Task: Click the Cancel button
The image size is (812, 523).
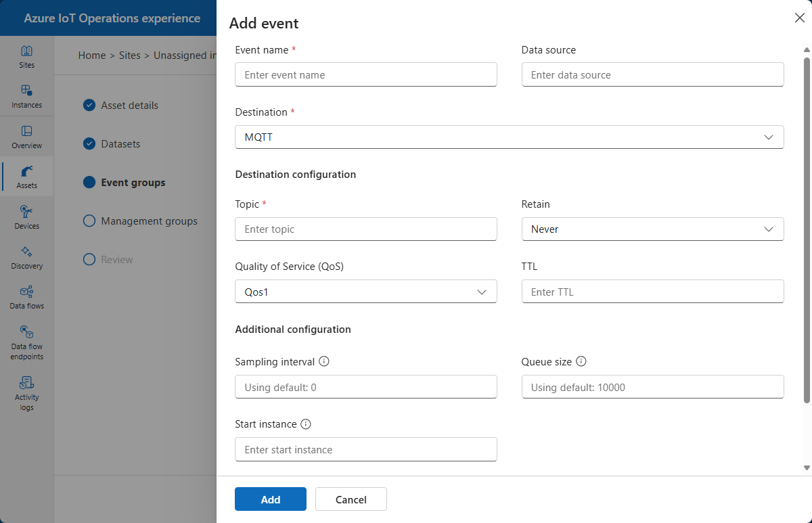Action: click(x=351, y=499)
